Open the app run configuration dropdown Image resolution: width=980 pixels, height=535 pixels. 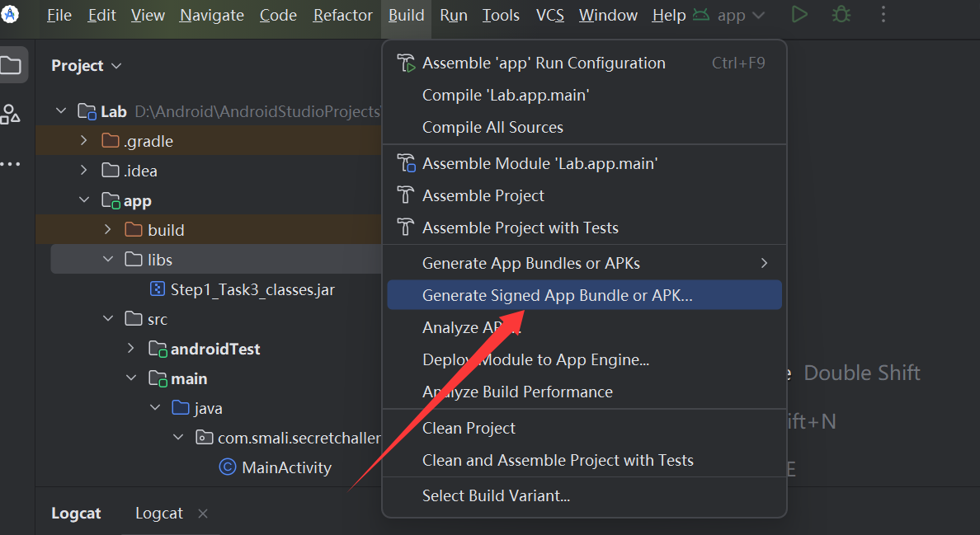point(730,16)
